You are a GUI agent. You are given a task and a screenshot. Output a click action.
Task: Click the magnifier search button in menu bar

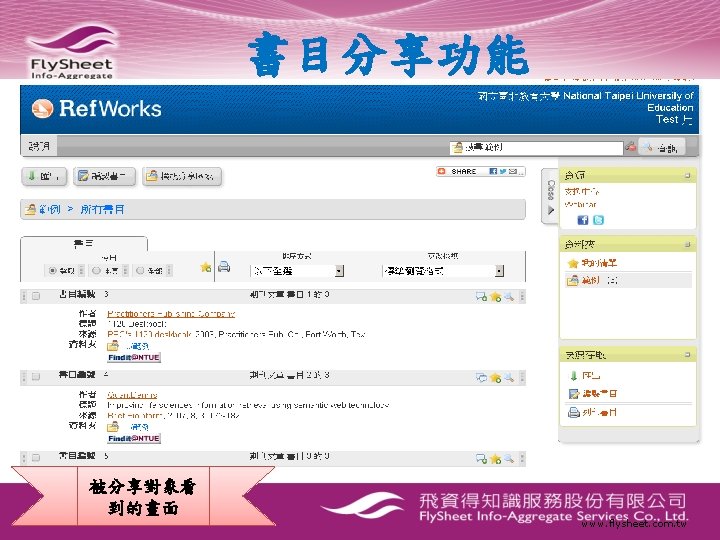661,147
